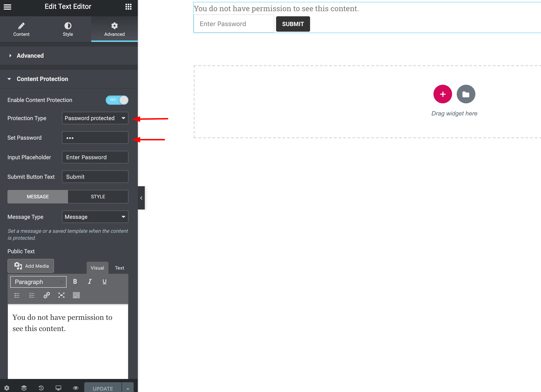Apply bold formatting in Public Text
Image resolution: width=541 pixels, height=392 pixels.
(x=75, y=281)
